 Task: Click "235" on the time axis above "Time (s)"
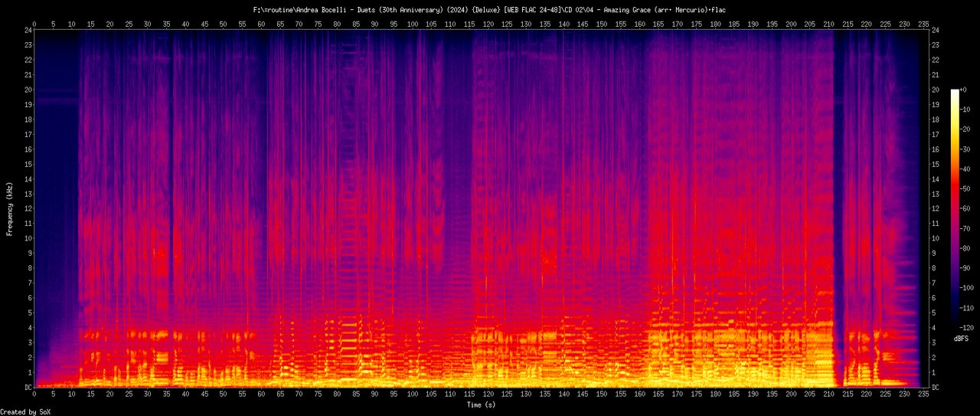click(924, 395)
